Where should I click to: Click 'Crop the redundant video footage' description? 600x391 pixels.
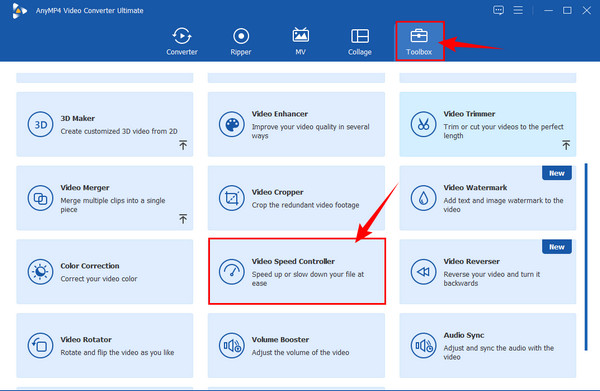tap(305, 205)
